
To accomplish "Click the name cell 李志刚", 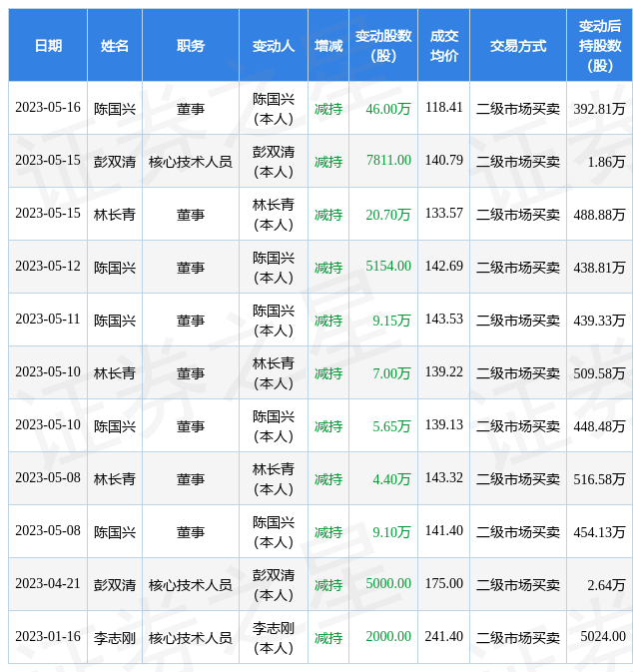I will 115,638.
